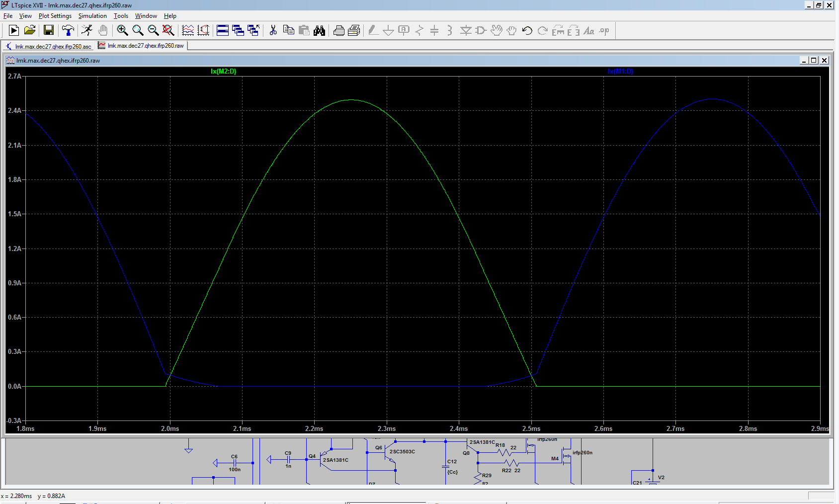Open the File menu

coord(8,16)
